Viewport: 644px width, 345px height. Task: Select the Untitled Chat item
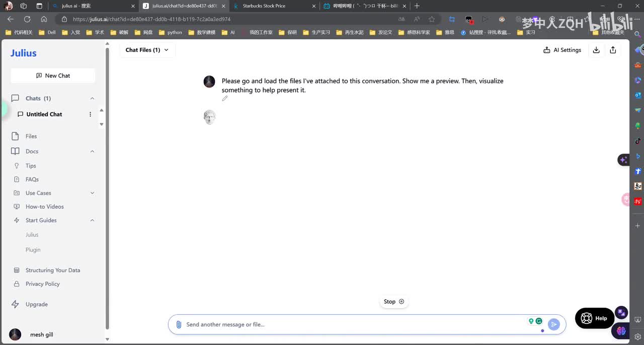pos(44,114)
